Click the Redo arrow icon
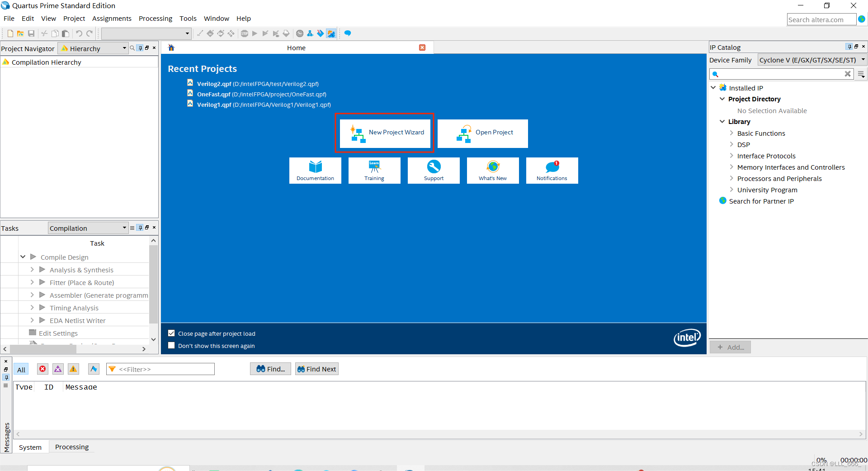 point(90,33)
